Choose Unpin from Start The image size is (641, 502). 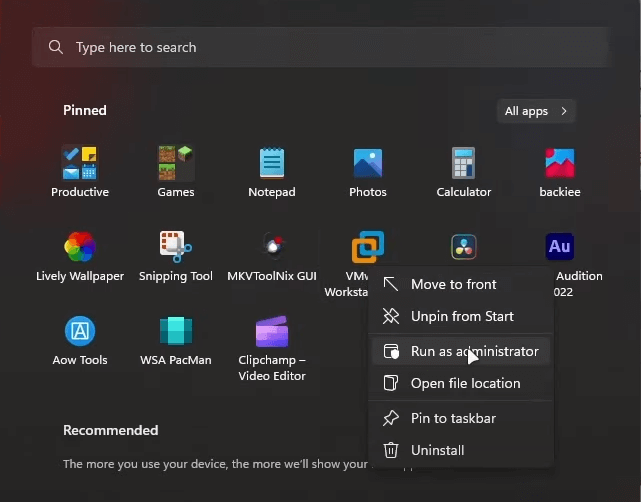click(461, 316)
